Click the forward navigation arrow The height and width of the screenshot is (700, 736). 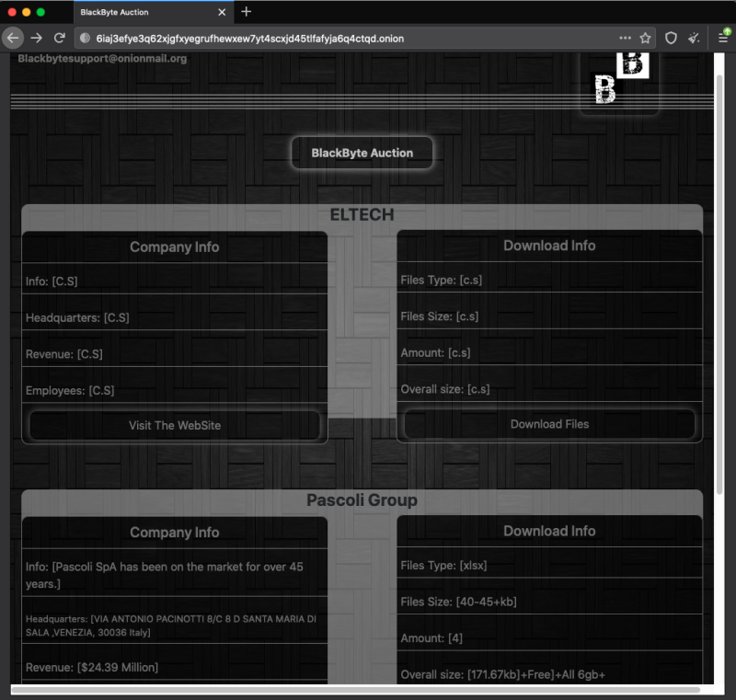(x=36, y=38)
